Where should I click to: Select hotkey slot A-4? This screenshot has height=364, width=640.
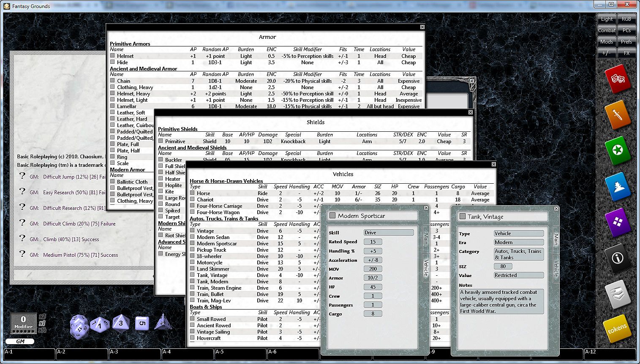click(188, 354)
